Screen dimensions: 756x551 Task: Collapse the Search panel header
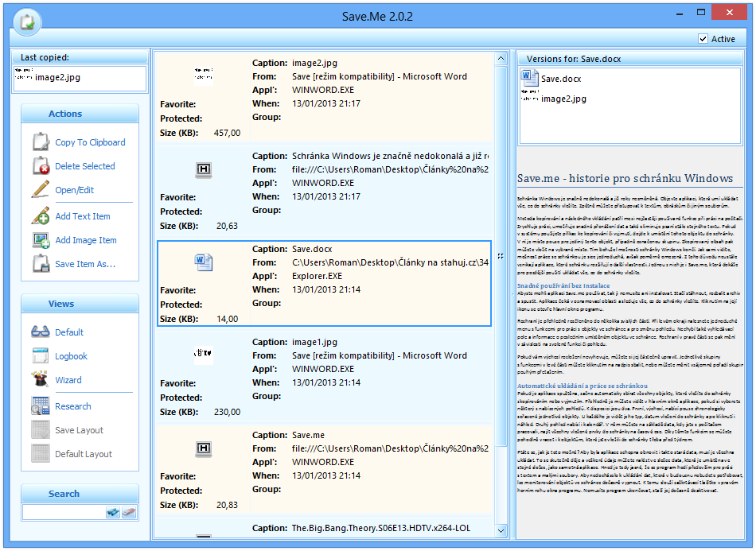click(80, 493)
